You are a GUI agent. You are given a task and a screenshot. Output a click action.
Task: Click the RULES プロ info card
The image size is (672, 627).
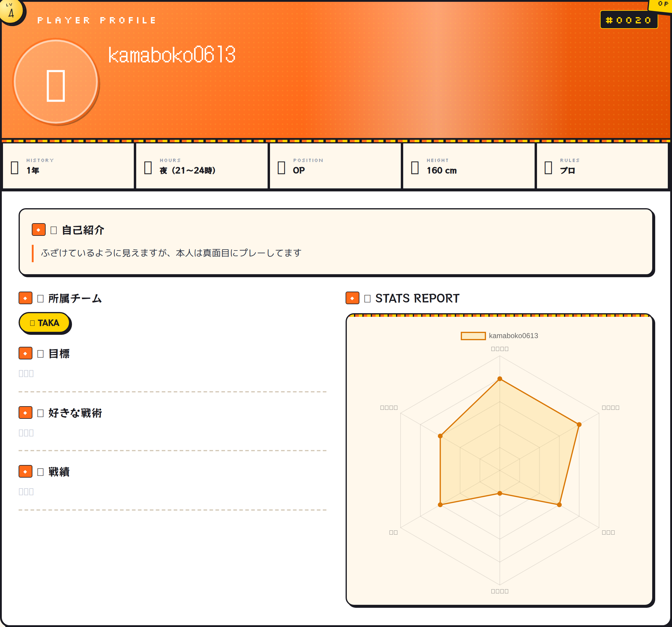tap(602, 166)
